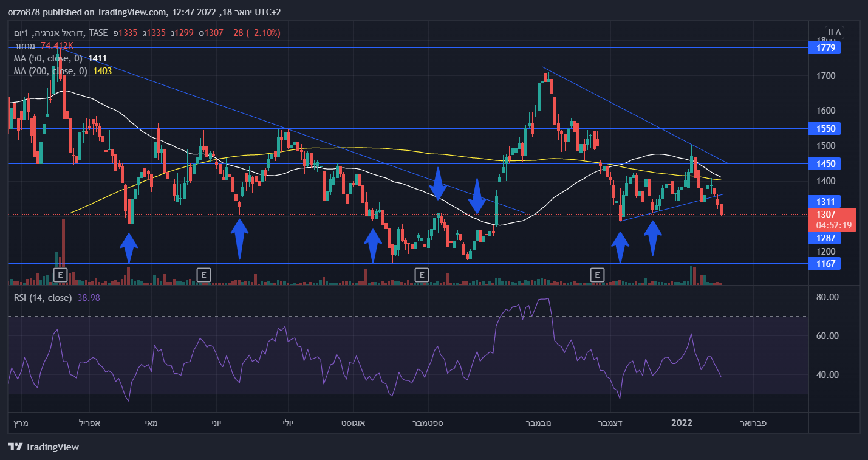Open the earnings E marker near September
868x460 pixels.
point(422,275)
